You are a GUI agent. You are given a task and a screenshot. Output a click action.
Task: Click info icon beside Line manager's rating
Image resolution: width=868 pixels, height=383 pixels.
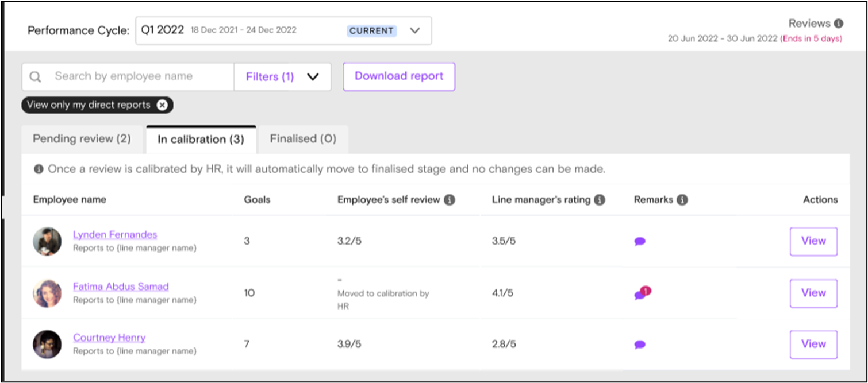point(600,200)
